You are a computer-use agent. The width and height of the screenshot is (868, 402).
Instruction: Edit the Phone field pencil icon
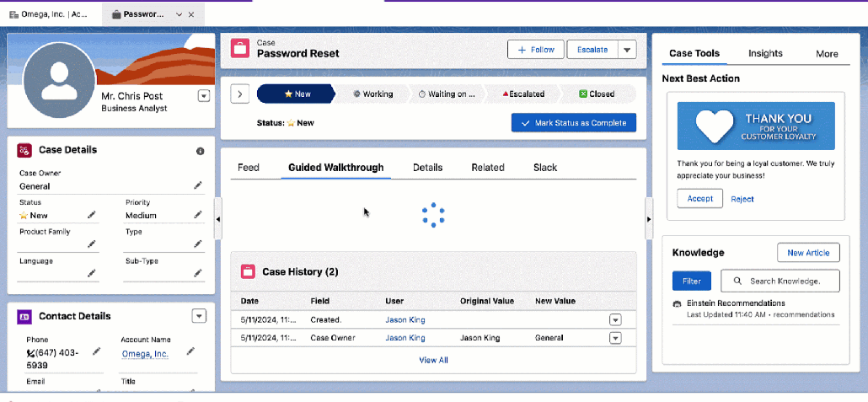coord(96,351)
